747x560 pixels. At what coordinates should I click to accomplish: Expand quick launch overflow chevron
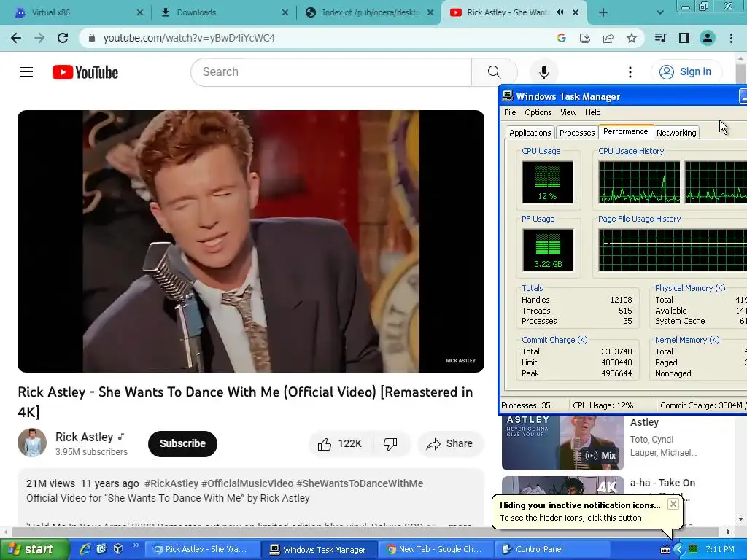pyautogui.click(x=136, y=545)
